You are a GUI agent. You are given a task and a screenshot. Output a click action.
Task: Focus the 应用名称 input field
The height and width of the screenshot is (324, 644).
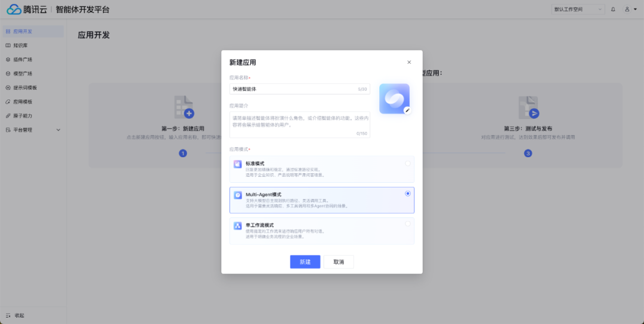300,89
